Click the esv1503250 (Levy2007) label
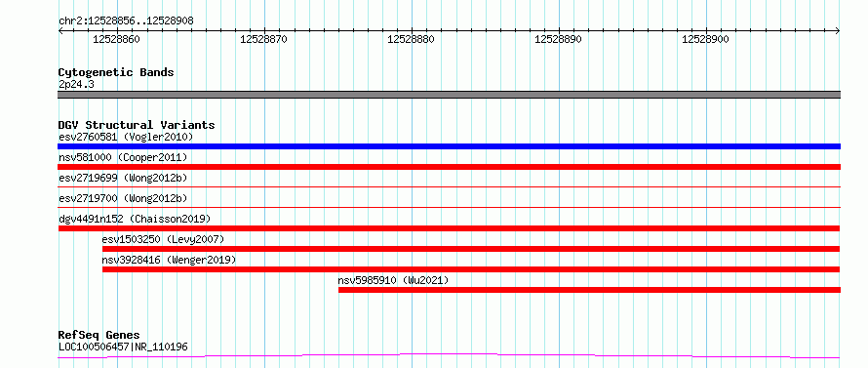Screen dimensions: 868x368 coord(163,239)
